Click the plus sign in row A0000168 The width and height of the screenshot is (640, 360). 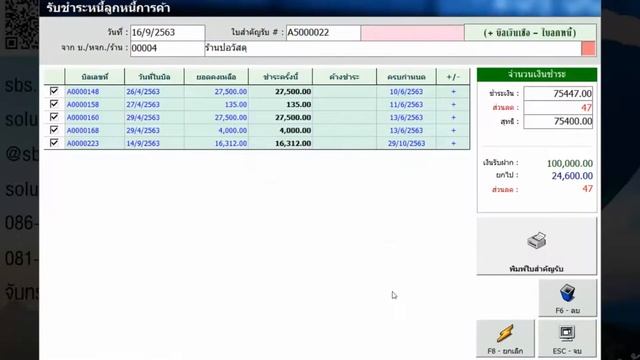(x=453, y=131)
